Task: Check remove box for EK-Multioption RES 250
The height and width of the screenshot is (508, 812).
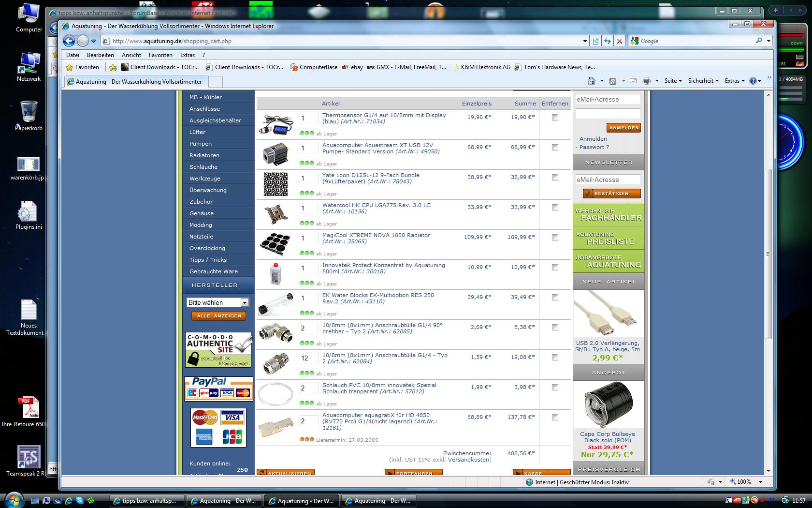Action: 555,297
